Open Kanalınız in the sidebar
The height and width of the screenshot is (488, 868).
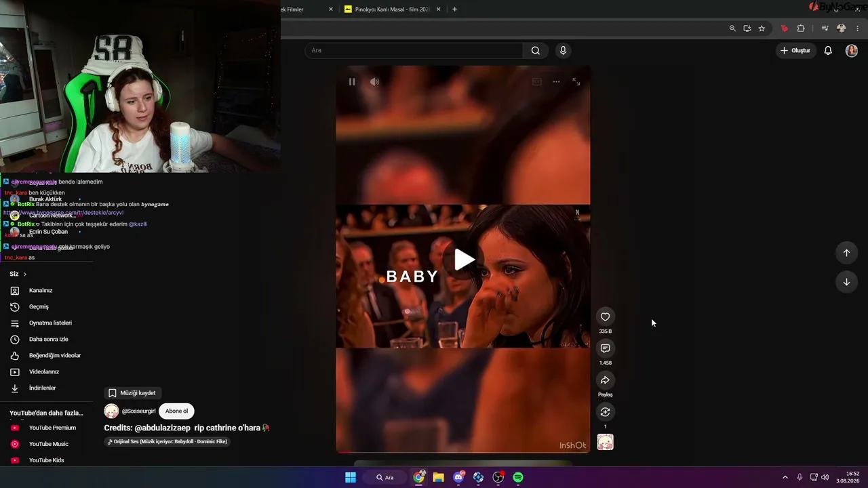click(x=47, y=291)
